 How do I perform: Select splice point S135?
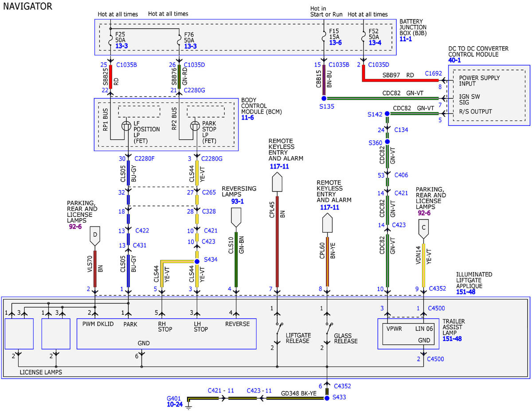(324, 98)
